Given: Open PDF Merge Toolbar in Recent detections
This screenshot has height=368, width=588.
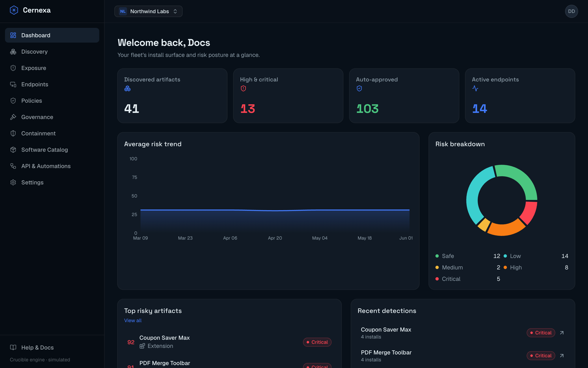Looking at the screenshot, I should point(463,355).
